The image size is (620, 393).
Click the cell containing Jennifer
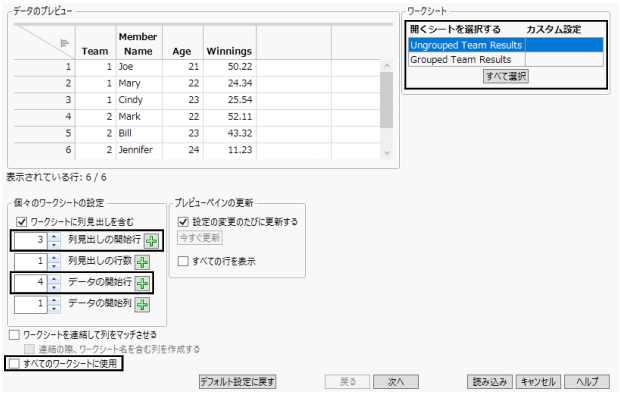point(139,150)
